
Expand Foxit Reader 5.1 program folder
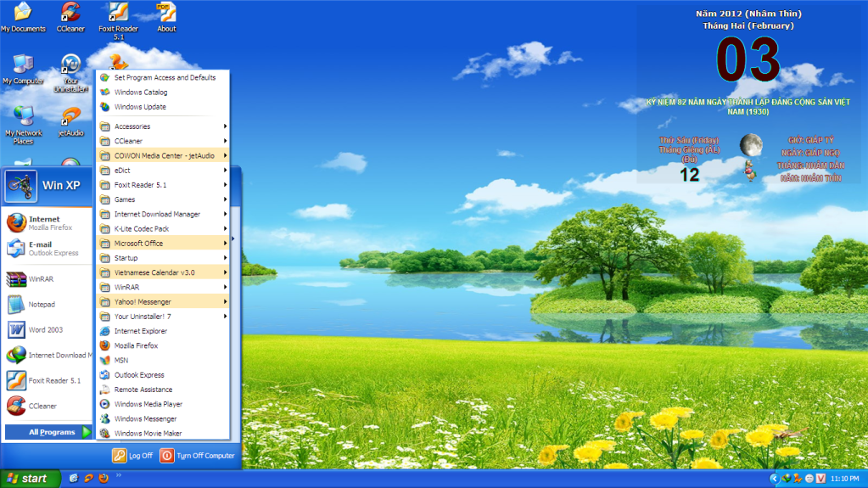click(163, 185)
